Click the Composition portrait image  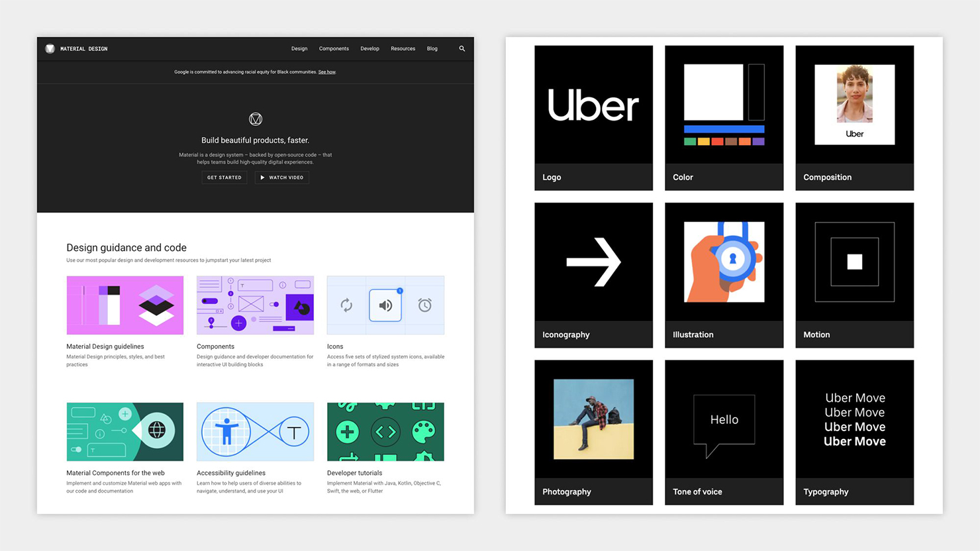[855, 94]
